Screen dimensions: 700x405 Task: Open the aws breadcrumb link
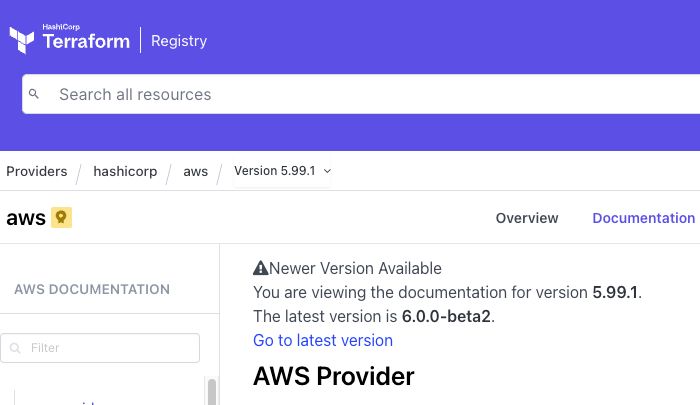click(x=196, y=171)
